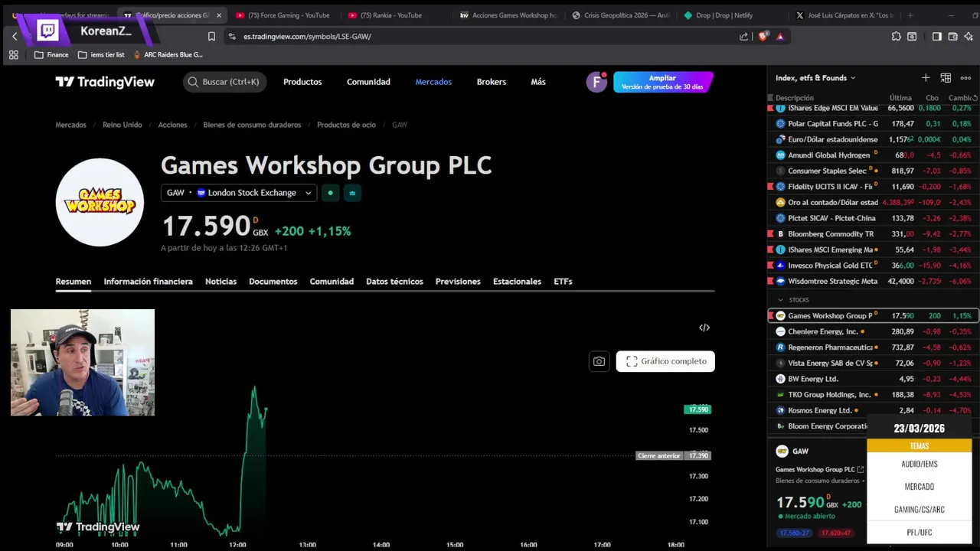Open the Previsiones tab
980x551 pixels.
[x=458, y=282]
